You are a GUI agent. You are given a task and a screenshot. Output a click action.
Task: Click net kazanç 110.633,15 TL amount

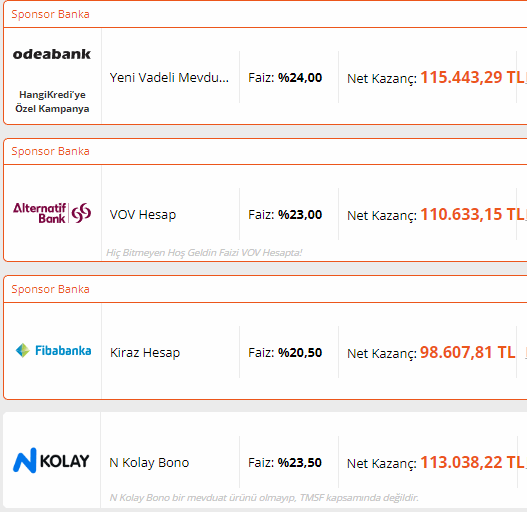pos(473,214)
